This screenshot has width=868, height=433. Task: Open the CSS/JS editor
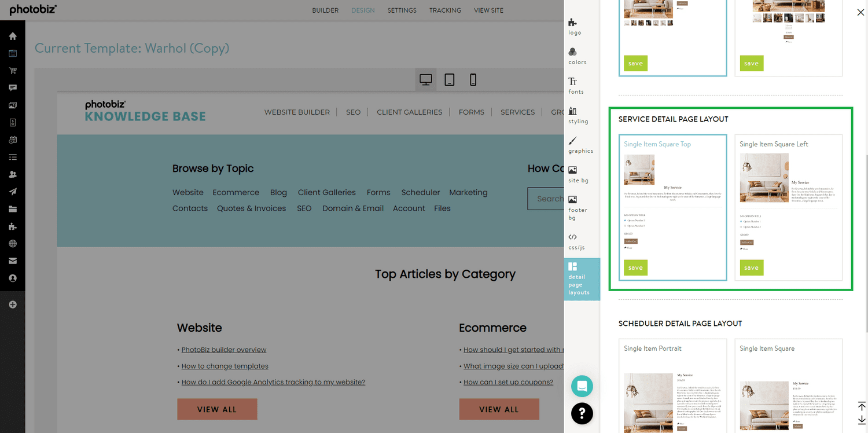[576, 241]
